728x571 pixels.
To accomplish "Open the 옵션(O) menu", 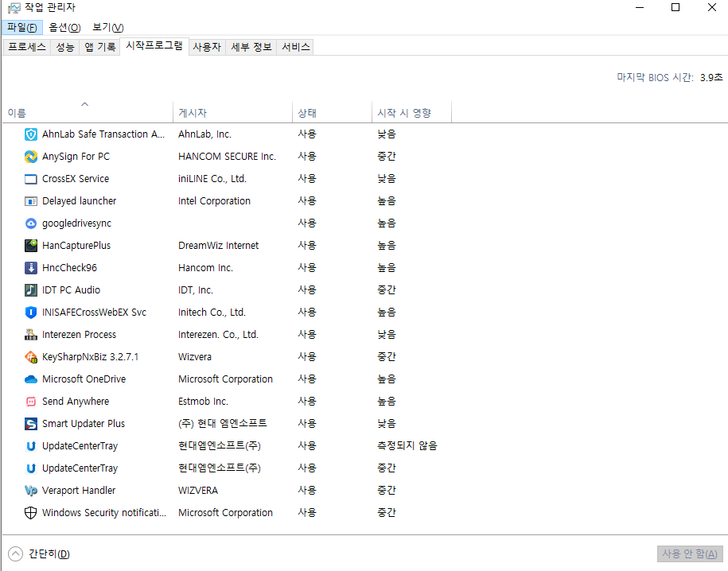I will (x=64, y=27).
